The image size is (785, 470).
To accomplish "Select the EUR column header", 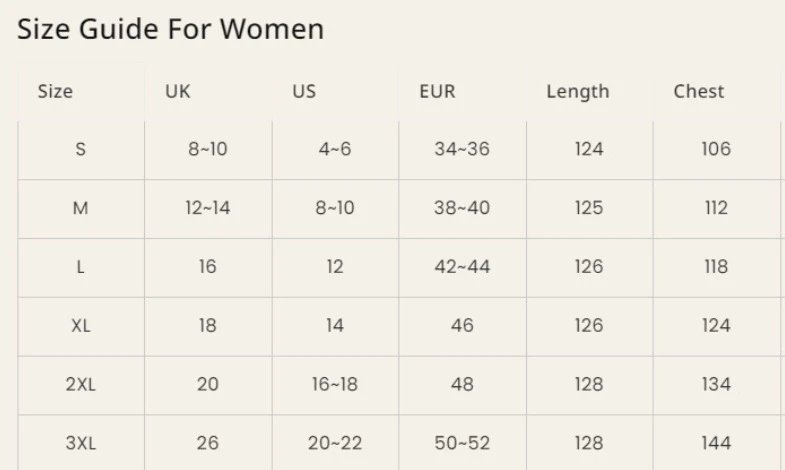I will coord(437,91).
